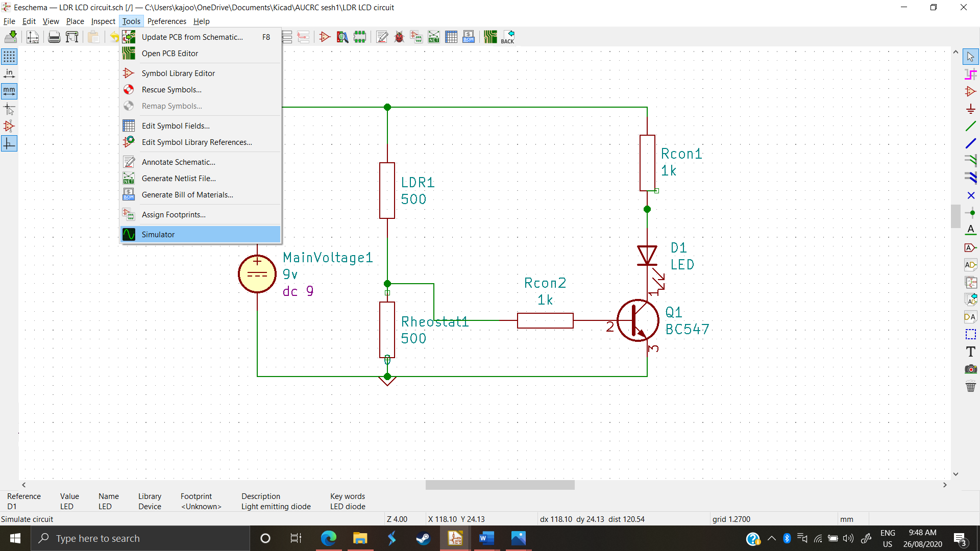Toggle full-window crosshair cursor shape
The height and width of the screenshot is (551, 980).
[9, 109]
